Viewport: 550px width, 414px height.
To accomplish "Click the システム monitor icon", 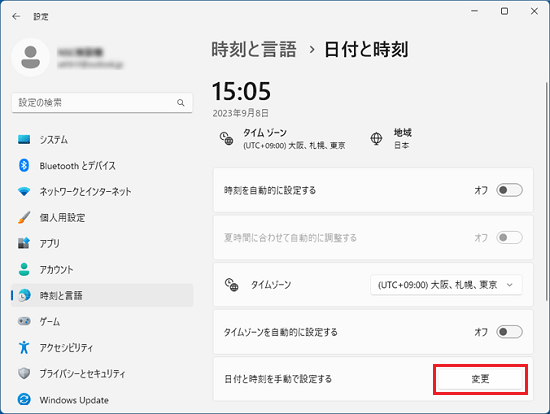I will tap(24, 139).
